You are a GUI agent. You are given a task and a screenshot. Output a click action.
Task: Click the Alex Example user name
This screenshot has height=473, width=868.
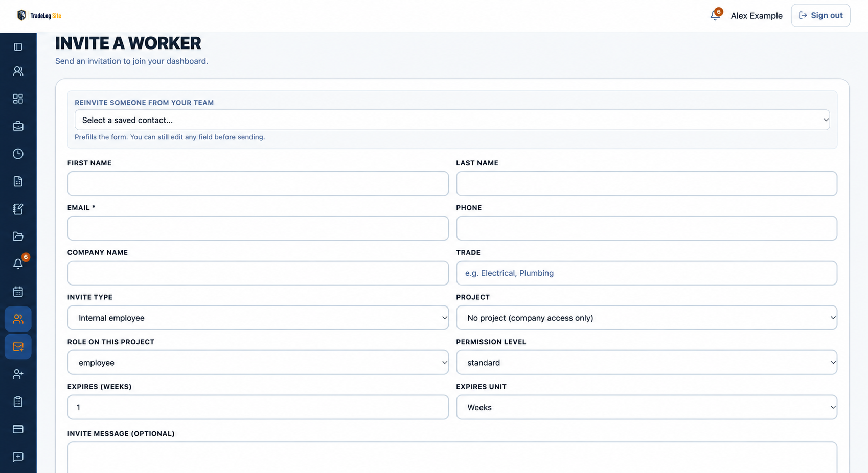[x=757, y=16]
